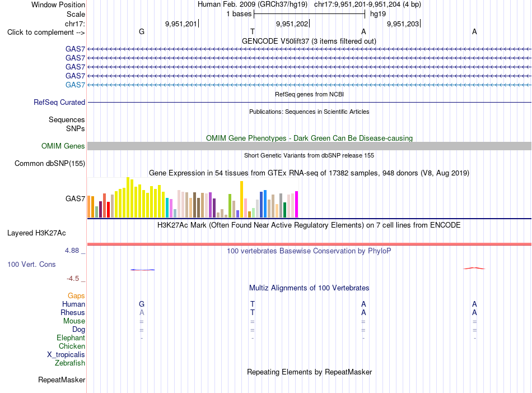This screenshot has width=532, height=393.
Task: Click the Chicken alignment row label
Action: (x=72, y=346)
